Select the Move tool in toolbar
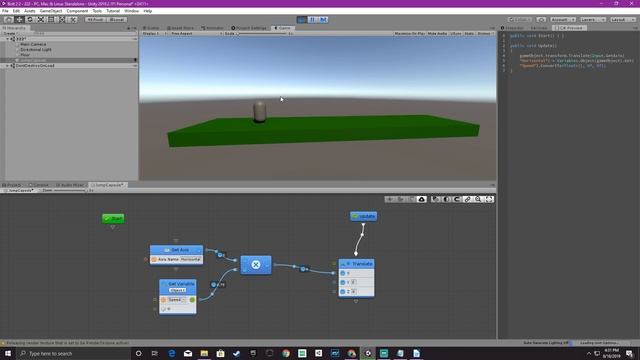The width and height of the screenshot is (640, 360). (19, 20)
